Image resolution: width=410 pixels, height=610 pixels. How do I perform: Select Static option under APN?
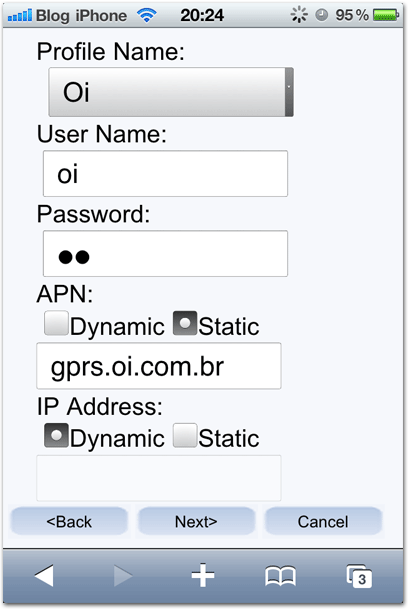185,323
